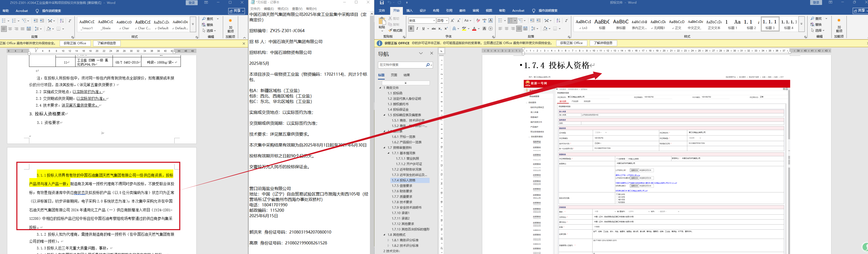
Task: Click sort icon in left Word window
Action: (x=62, y=21)
